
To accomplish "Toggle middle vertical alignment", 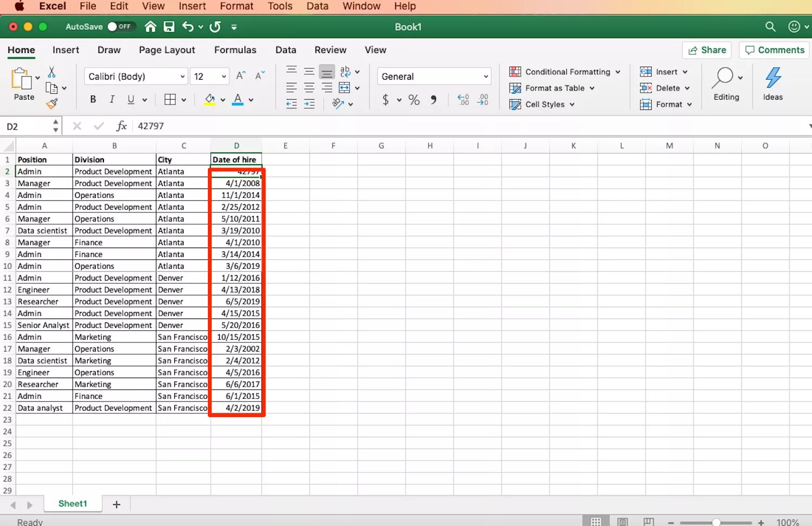I will (309, 71).
